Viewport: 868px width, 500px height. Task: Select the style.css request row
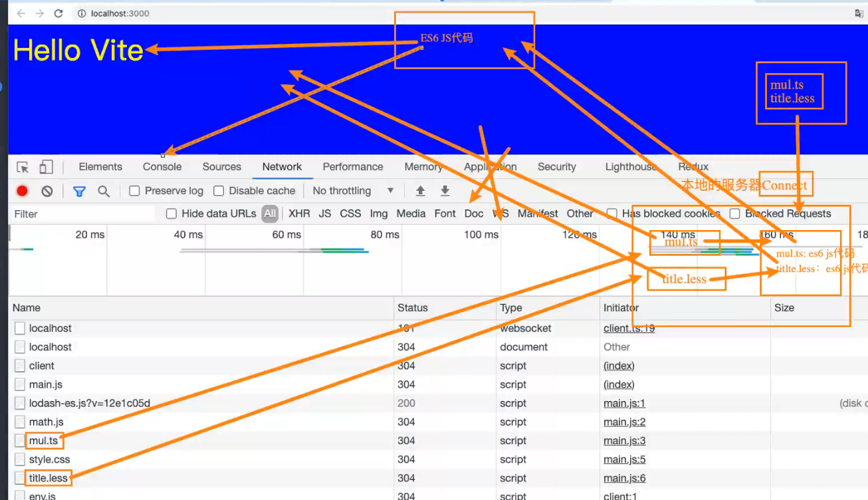[438, 459]
